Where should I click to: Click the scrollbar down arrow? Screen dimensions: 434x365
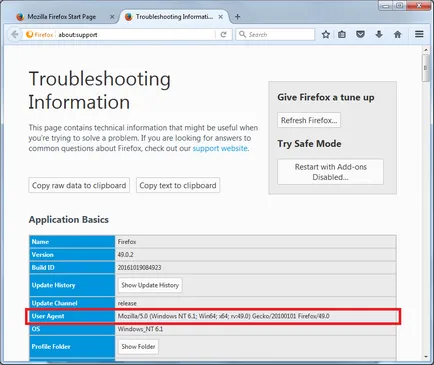coord(426,357)
